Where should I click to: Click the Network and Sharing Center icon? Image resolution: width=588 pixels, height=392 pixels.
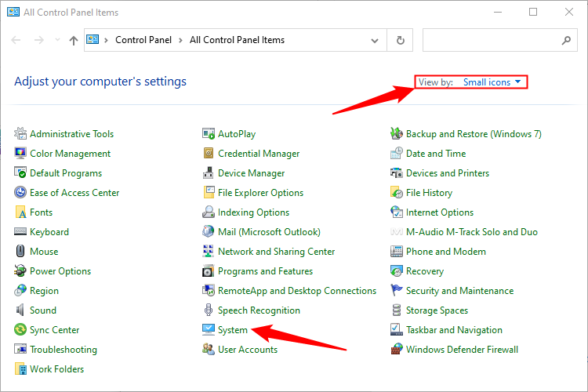tap(209, 252)
